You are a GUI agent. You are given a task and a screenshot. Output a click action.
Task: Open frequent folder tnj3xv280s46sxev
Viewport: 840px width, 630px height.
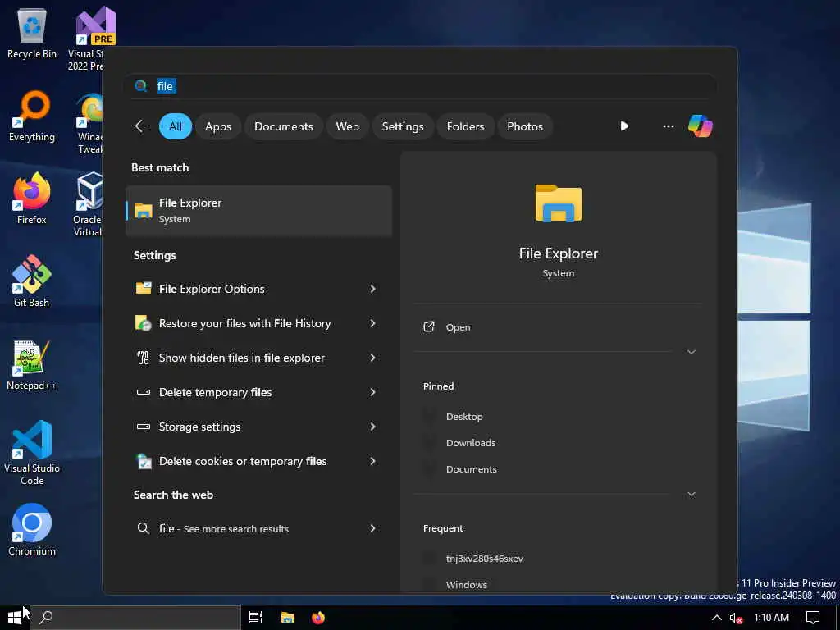tap(484, 558)
